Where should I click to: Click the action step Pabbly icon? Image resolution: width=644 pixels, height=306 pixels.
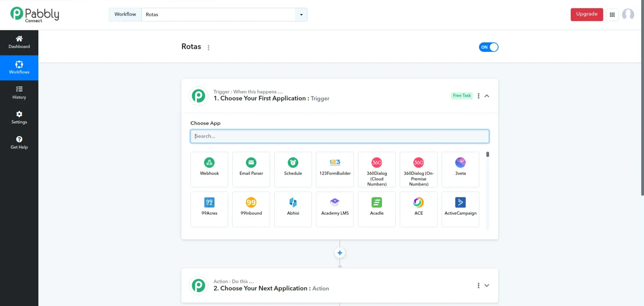pos(199,285)
